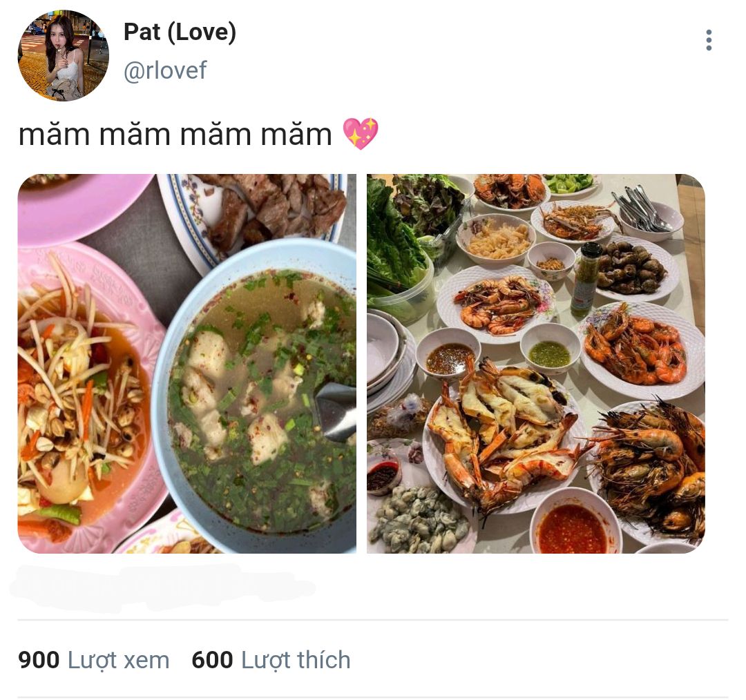The image size is (746, 700).
Task: Open the @rlovef username handle
Action: coord(164,70)
